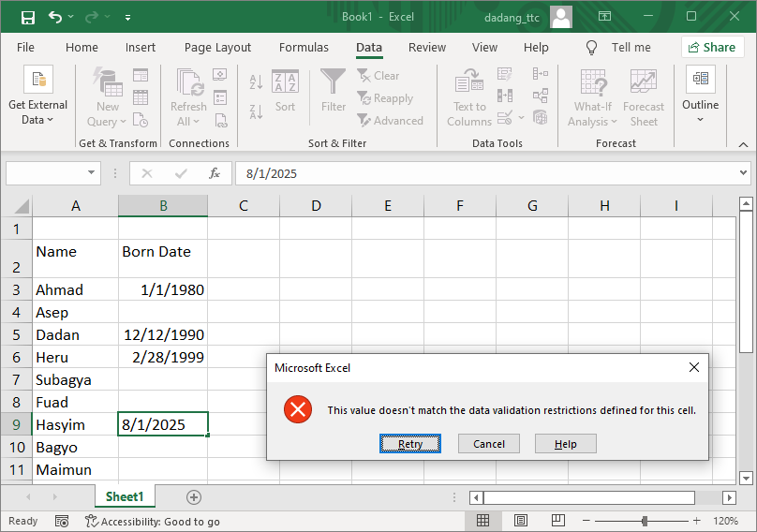Expand the Get External Data dropdown
The image size is (757, 532).
38,97
